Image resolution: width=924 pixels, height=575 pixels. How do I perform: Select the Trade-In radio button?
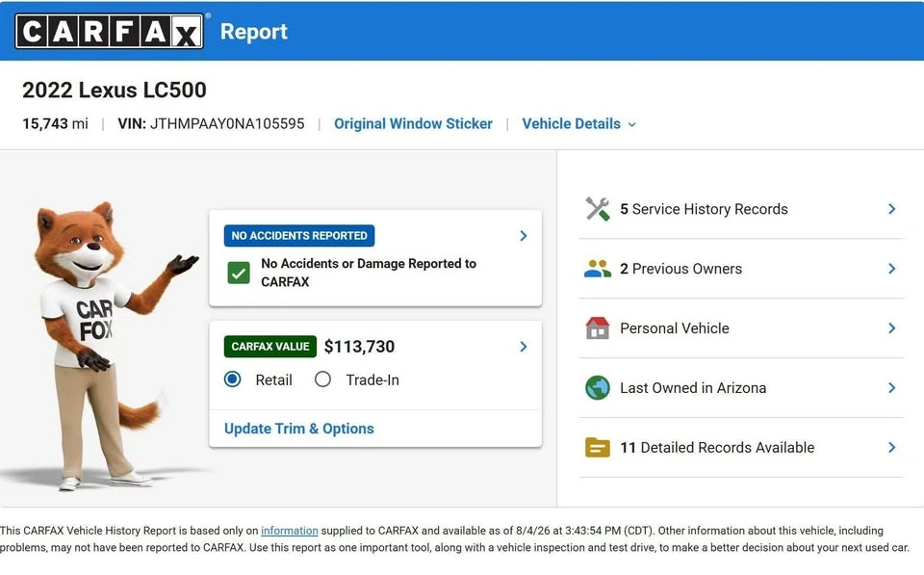pyautogui.click(x=322, y=379)
